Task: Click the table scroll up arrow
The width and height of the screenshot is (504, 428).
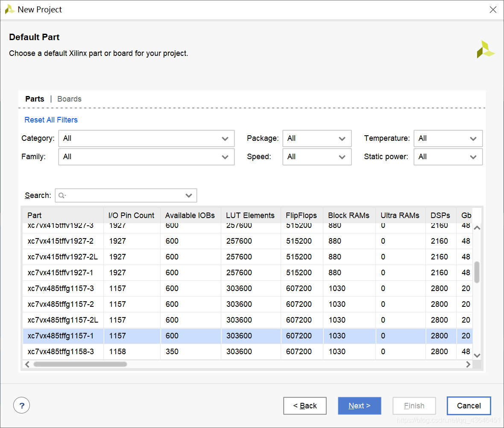Action: (477, 228)
